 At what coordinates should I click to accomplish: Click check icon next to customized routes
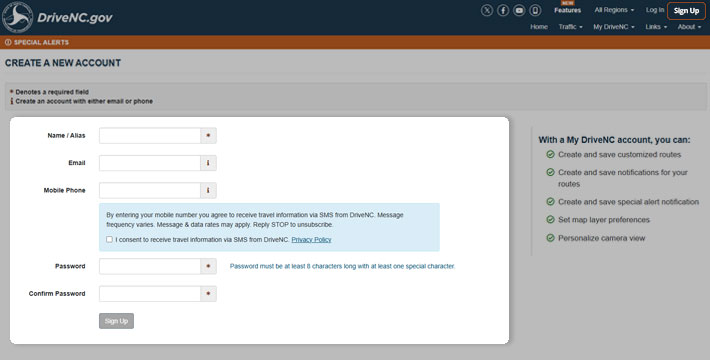(550, 154)
